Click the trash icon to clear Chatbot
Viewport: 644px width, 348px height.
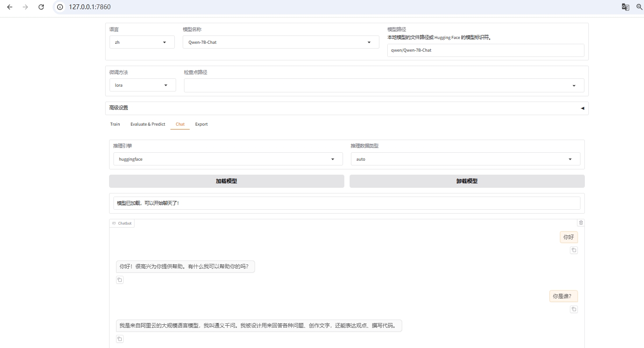581,223
